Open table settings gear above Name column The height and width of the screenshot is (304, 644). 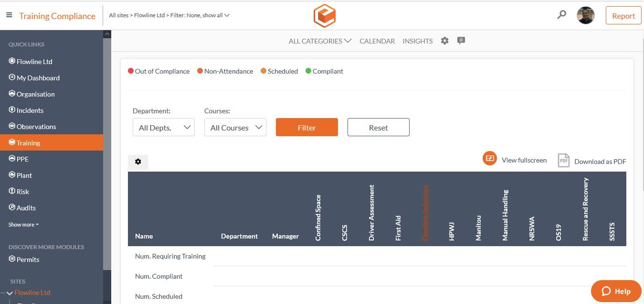tap(138, 162)
